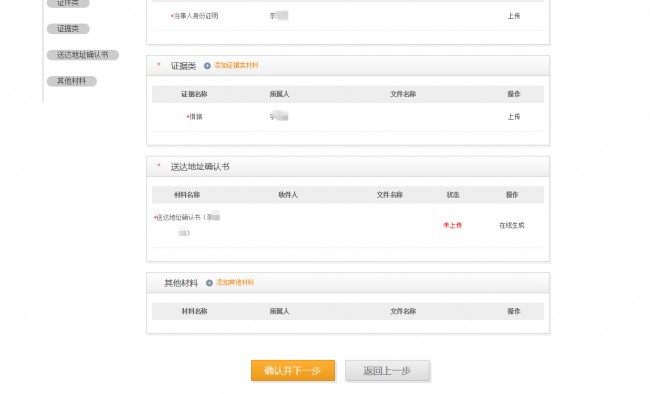Click the 返回上一步 button
Screen dimensions: 650x394
[x=387, y=371]
